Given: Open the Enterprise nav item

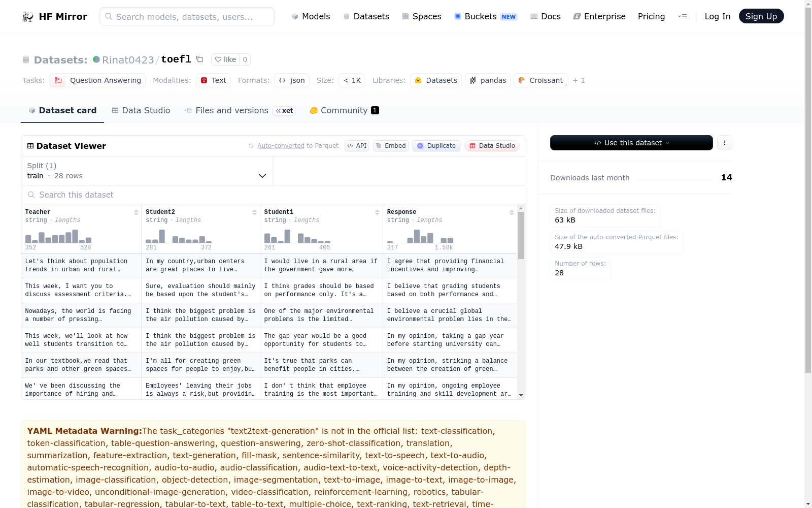Looking at the screenshot, I should (x=599, y=16).
